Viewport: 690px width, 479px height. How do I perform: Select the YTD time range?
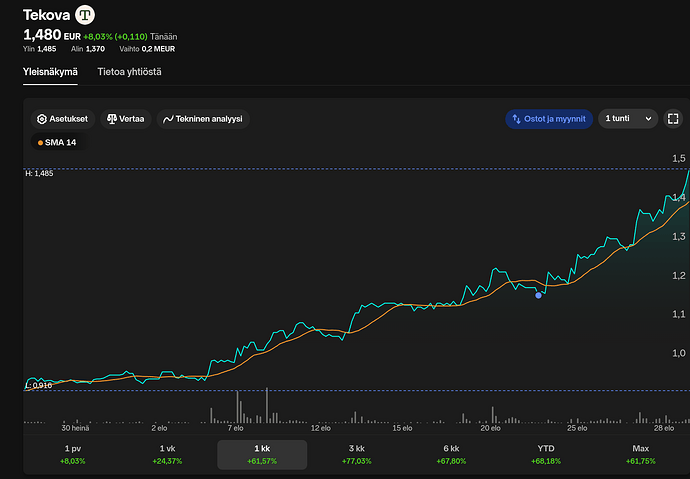click(546, 455)
